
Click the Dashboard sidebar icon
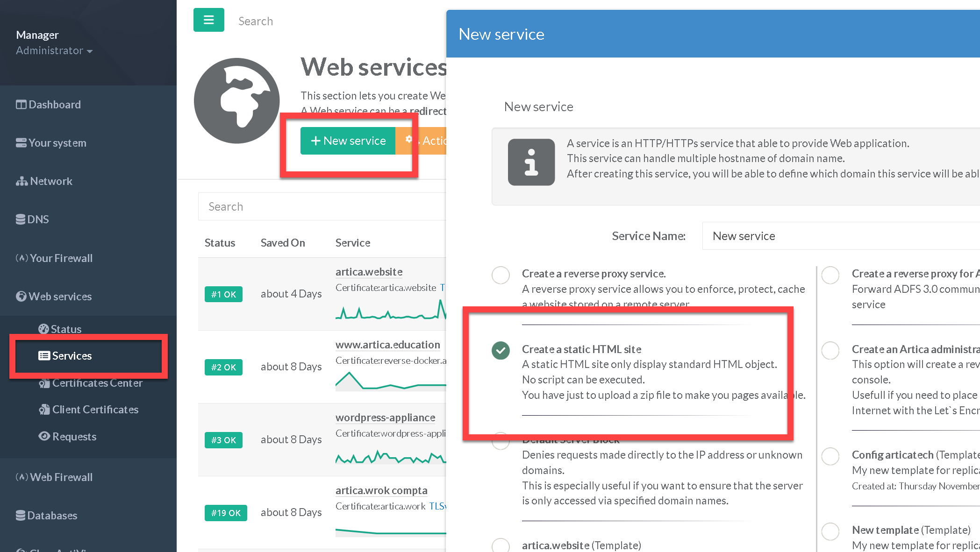click(x=21, y=105)
